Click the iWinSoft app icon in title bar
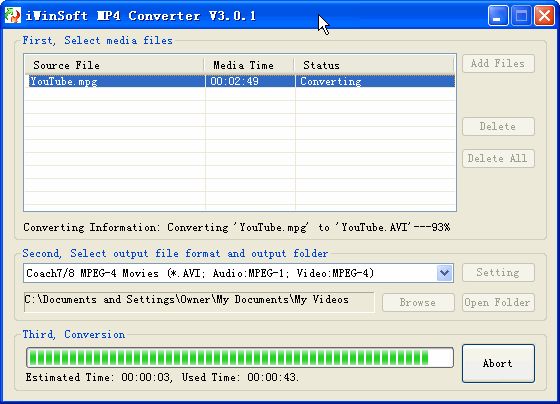Screen dimensions: 560x404 (13, 15)
